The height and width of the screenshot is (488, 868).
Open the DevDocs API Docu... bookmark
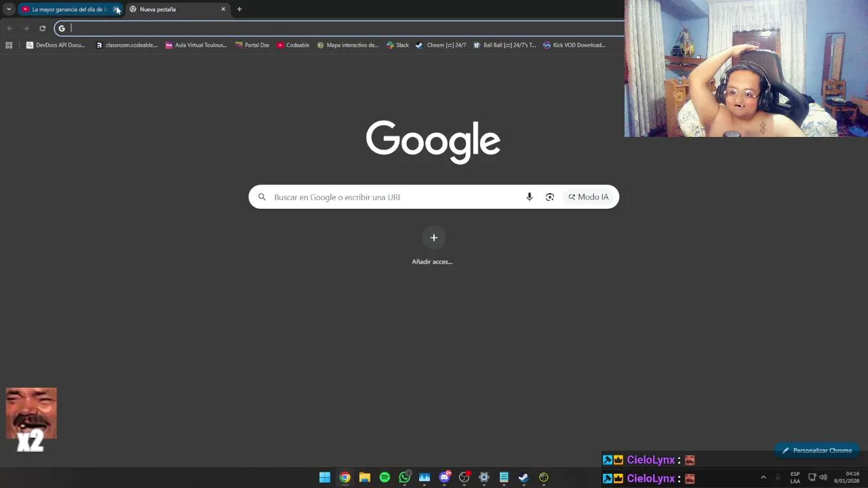pyautogui.click(x=56, y=45)
